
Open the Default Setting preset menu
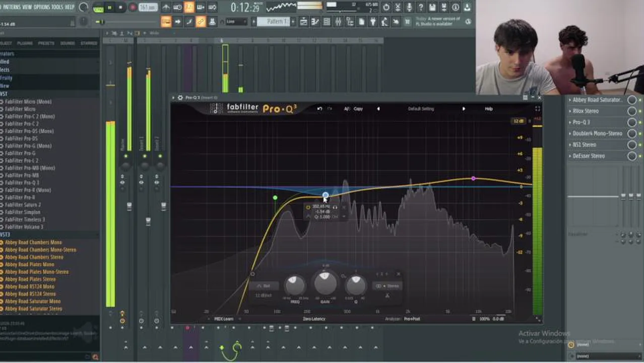pos(421,109)
